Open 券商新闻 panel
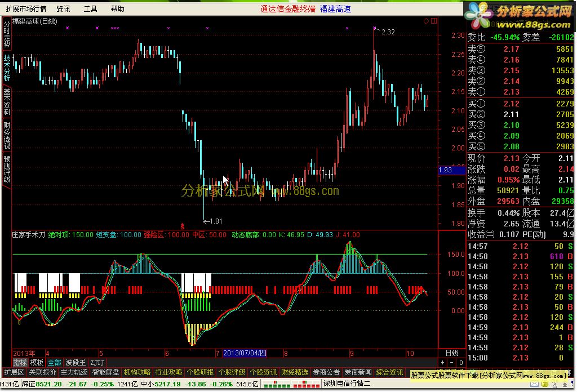Screen dimensions: 577x392 coord(358,372)
